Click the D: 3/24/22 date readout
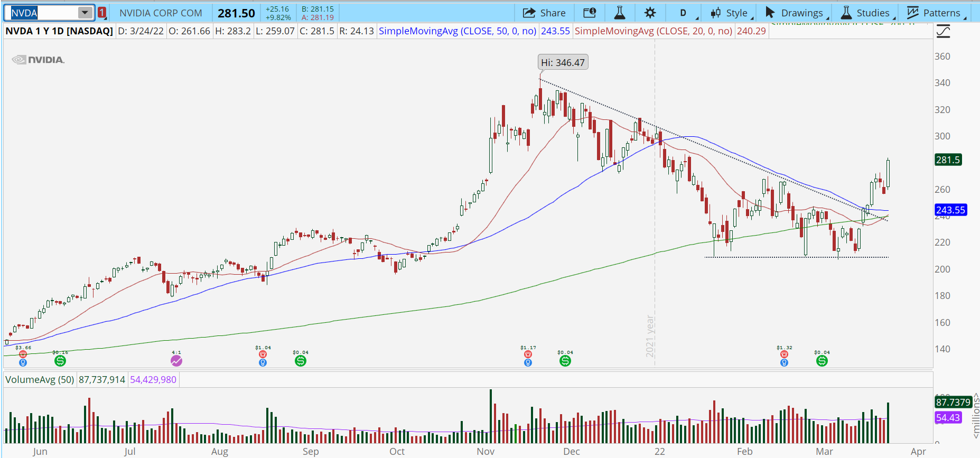Image resolution: width=980 pixels, height=458 pixels. point(141,31)
